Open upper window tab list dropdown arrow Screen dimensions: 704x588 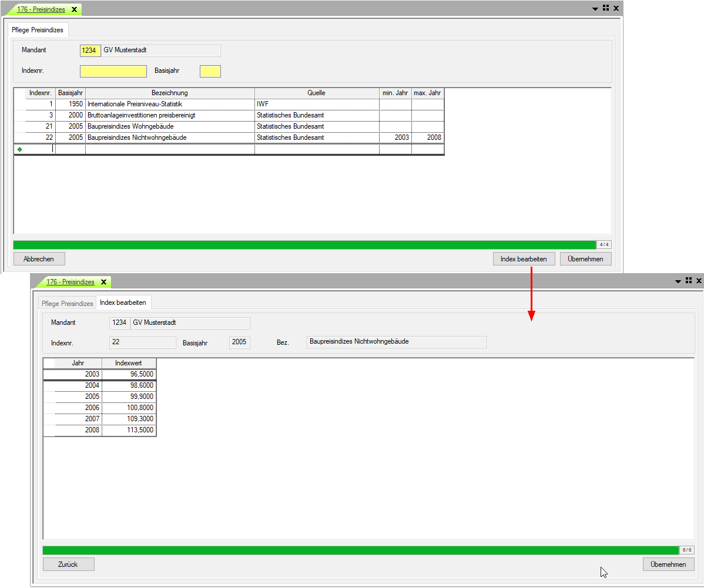[595, 9]
